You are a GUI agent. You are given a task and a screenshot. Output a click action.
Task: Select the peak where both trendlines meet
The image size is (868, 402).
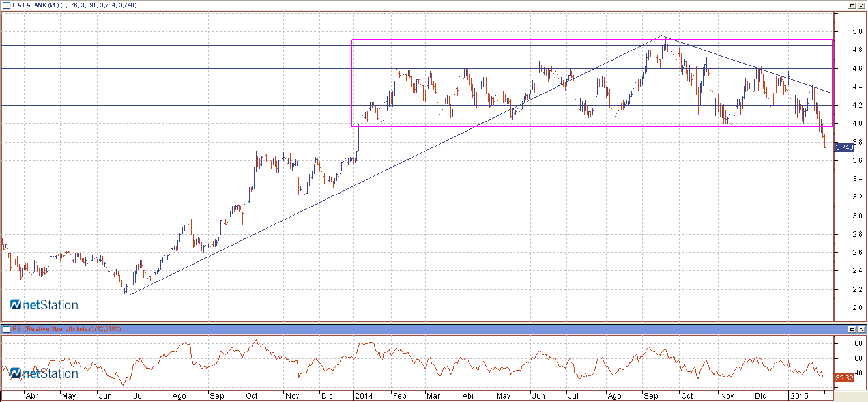(663, 36)
